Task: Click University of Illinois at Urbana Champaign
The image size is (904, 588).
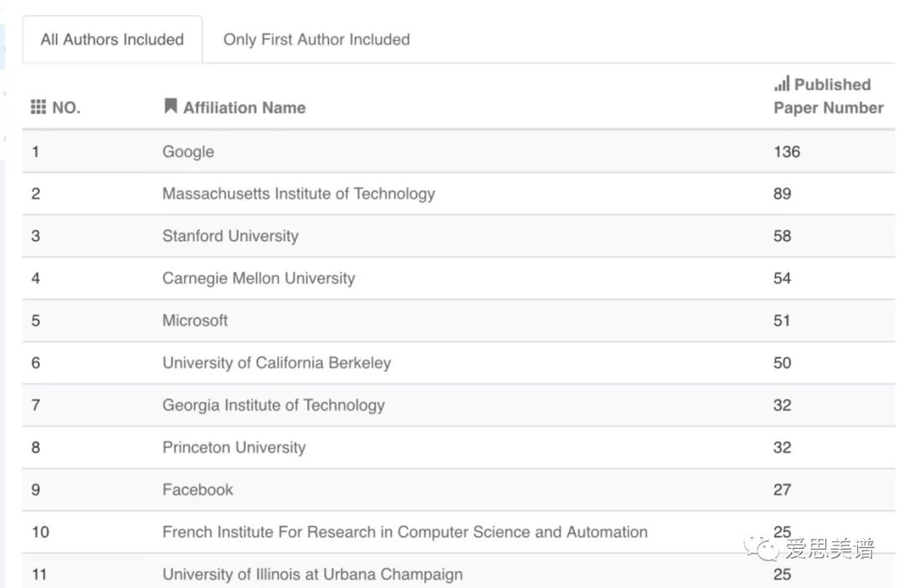Action: coord(312,575)
